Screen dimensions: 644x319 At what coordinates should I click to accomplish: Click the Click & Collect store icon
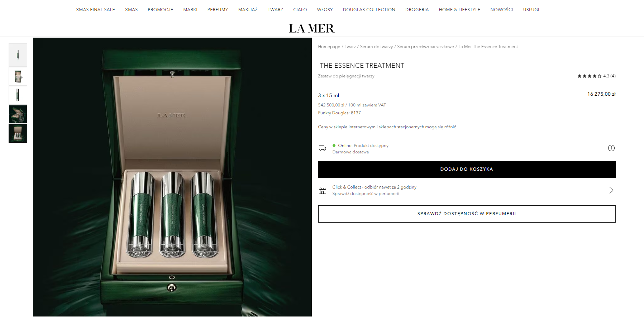click(323, 190)
